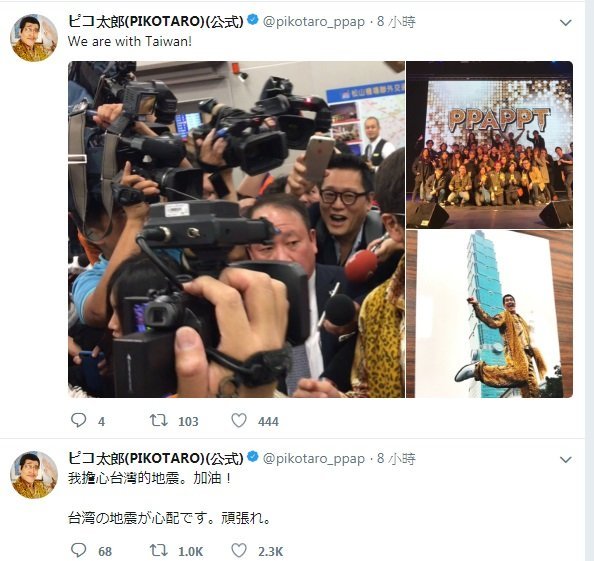
Task: Retweet the earthquake tweet with 1.0K retweets
Action: [x=159, y=550]
